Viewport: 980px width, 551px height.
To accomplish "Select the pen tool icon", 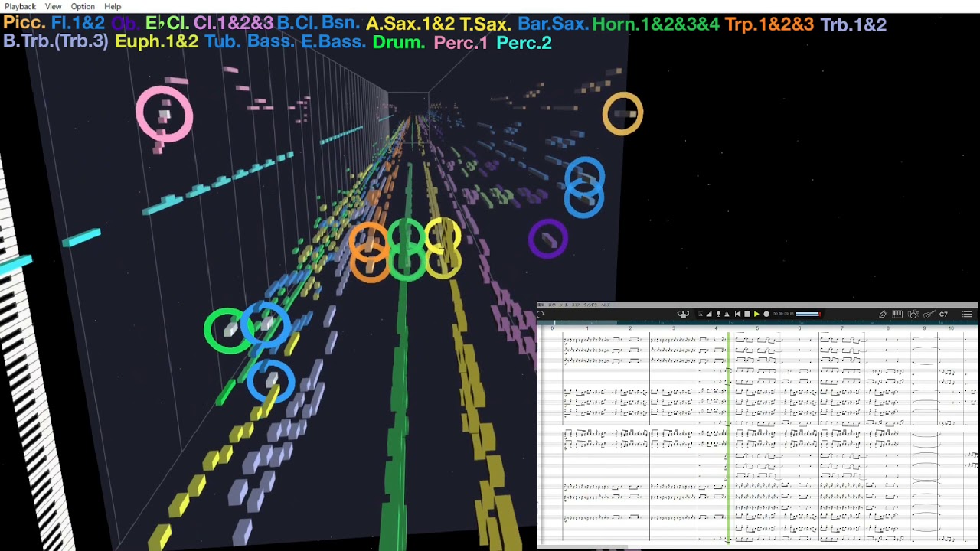I will (x=883, y=315).
